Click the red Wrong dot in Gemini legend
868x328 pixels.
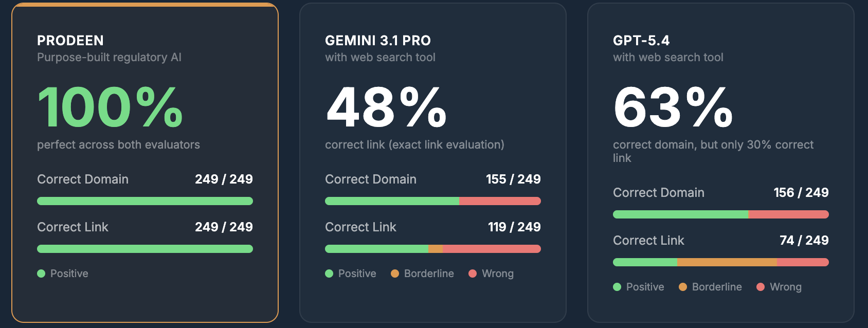(473, 274)
